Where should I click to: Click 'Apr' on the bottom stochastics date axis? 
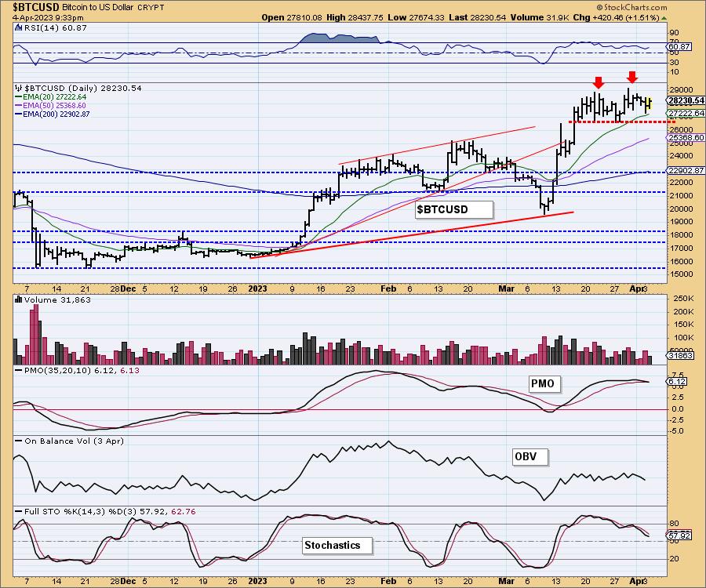pos(636,581)
